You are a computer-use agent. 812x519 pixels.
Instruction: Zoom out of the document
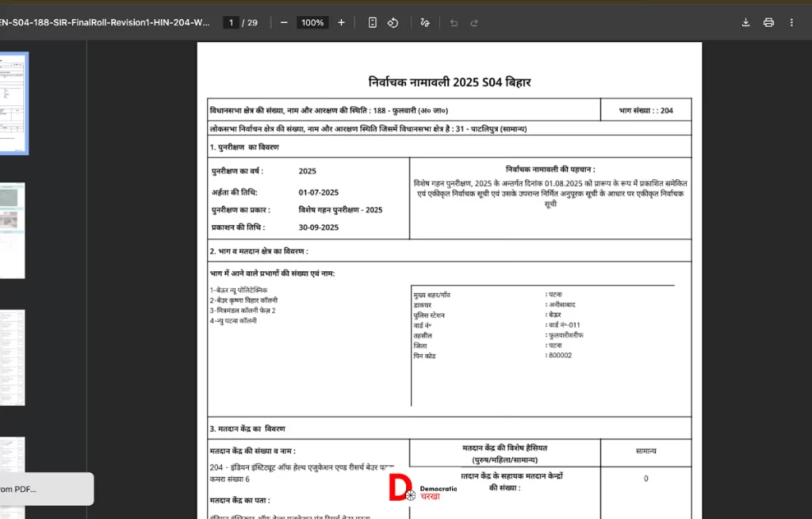[283, 22]
